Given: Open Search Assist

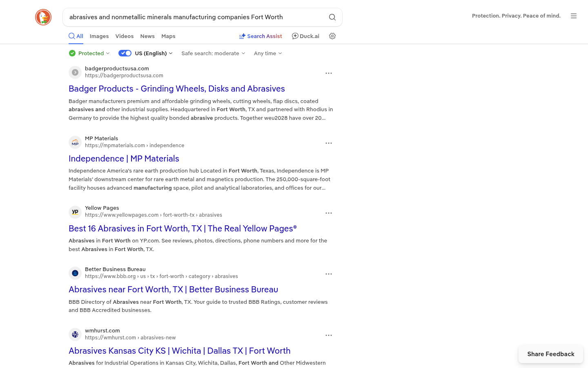Looking at the screenshot, I should pyautogui.click(x=261, y=36).
